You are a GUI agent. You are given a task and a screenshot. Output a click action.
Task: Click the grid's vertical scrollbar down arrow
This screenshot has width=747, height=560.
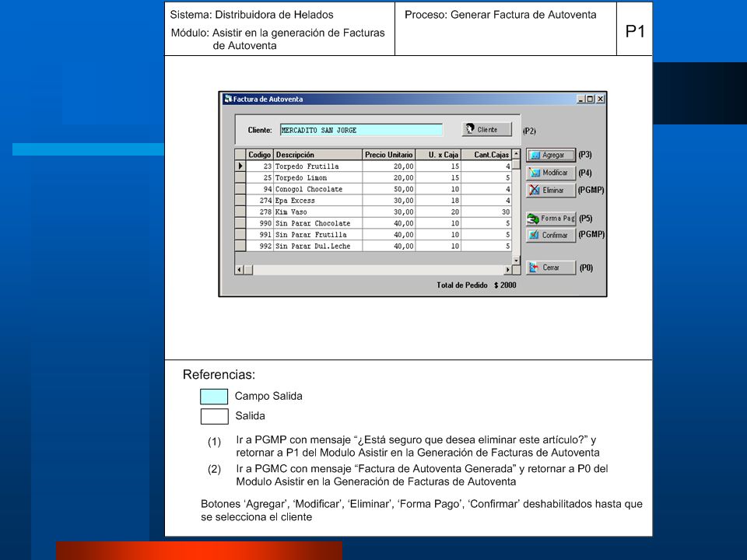[x=516, y=261]
